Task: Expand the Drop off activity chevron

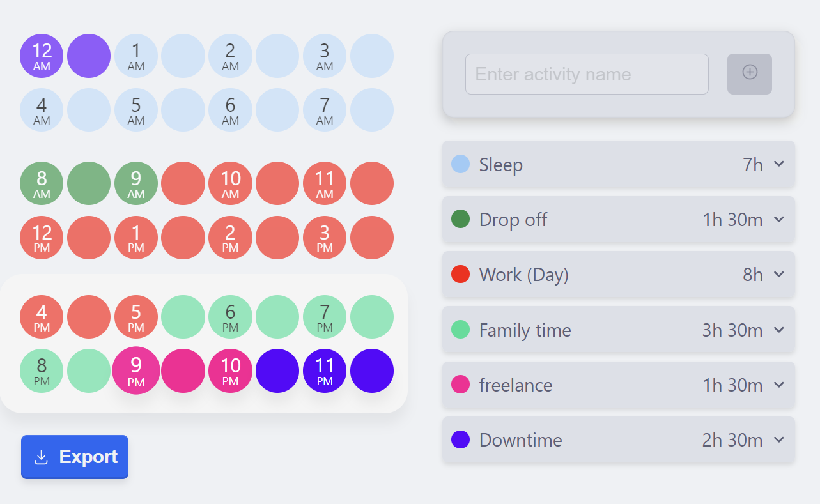Action: (x=778, y=219)
